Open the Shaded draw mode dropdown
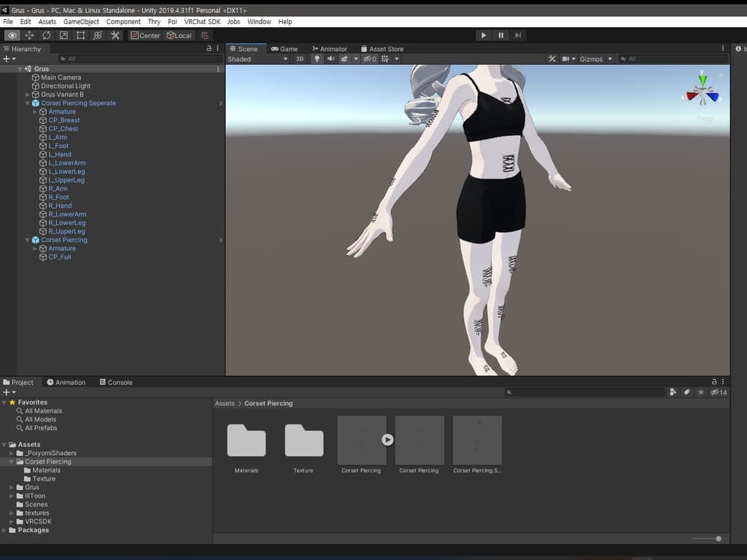 point(258,59)
